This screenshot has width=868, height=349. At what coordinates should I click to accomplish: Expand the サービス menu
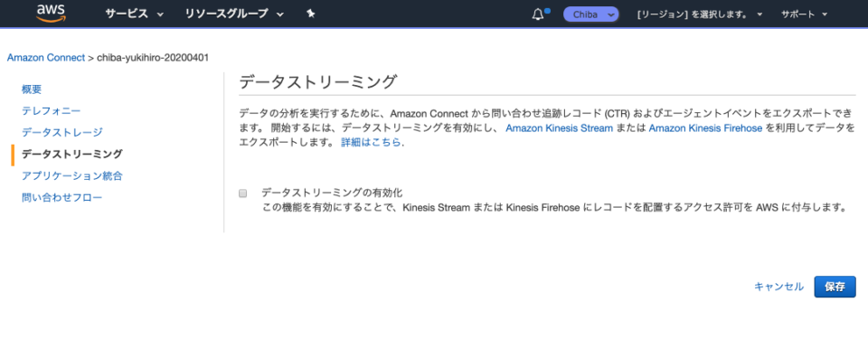134,14
